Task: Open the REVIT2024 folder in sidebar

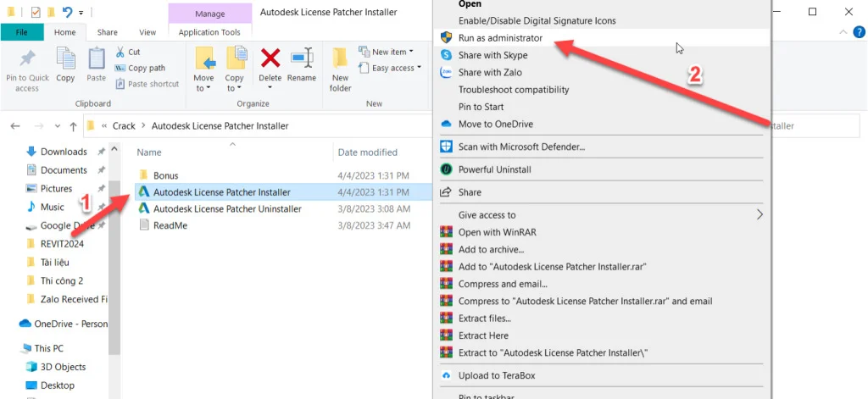Action: pos(62,244)
